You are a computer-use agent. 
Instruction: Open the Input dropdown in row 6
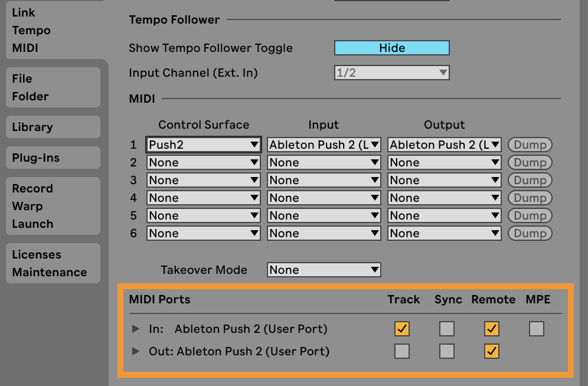(324, 233)
